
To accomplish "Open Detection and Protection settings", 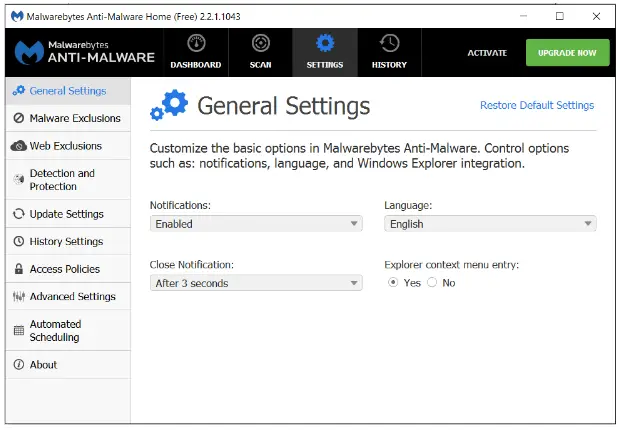I will pos(68,180).
